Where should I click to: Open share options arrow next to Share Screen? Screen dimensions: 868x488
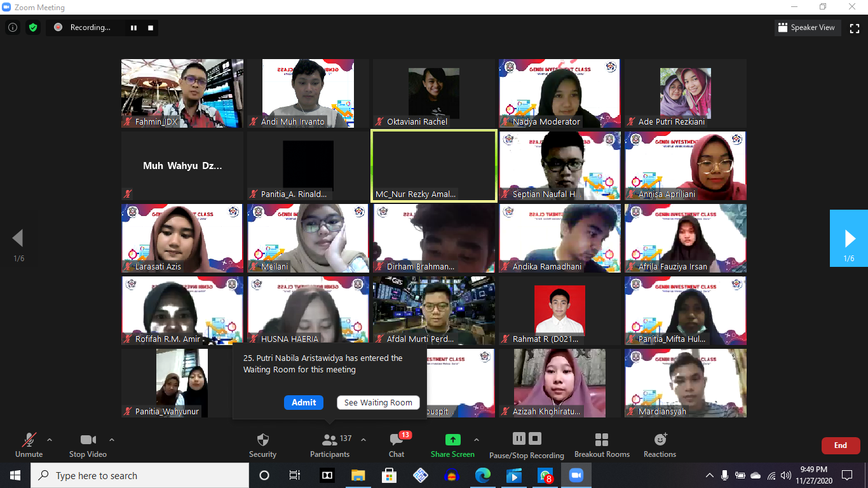(x=477, y=440)
